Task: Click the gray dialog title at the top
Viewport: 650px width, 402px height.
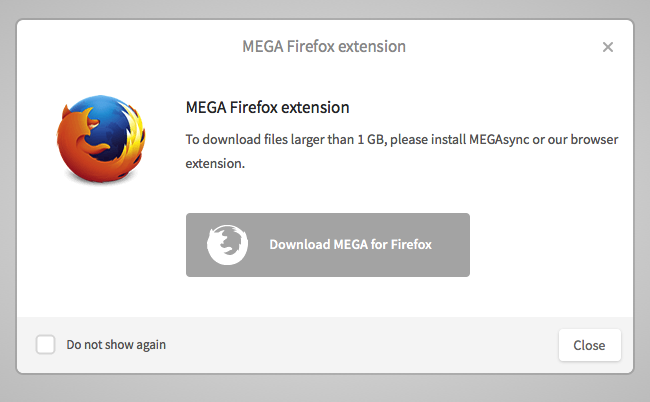Action: 324,46
